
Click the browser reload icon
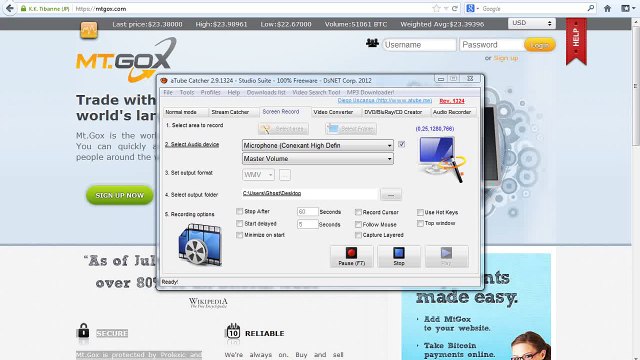pyautogui.click(x=455, y=9)
